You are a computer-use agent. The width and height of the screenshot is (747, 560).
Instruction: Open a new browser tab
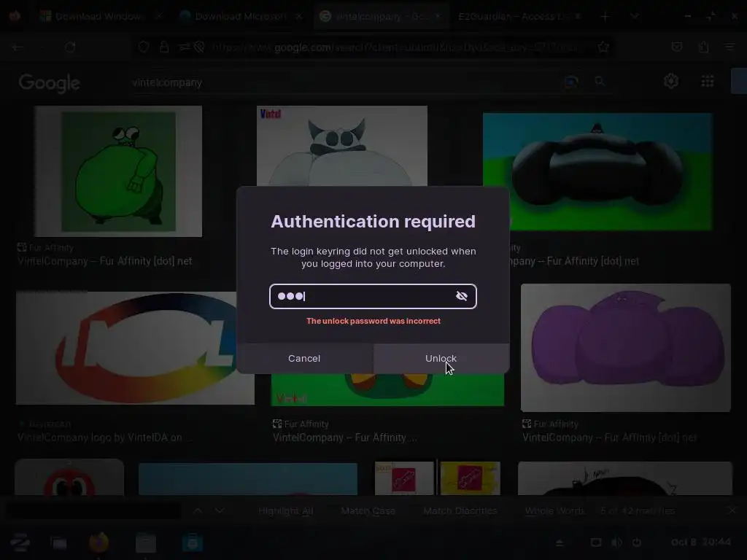click(x=605, y=17)
